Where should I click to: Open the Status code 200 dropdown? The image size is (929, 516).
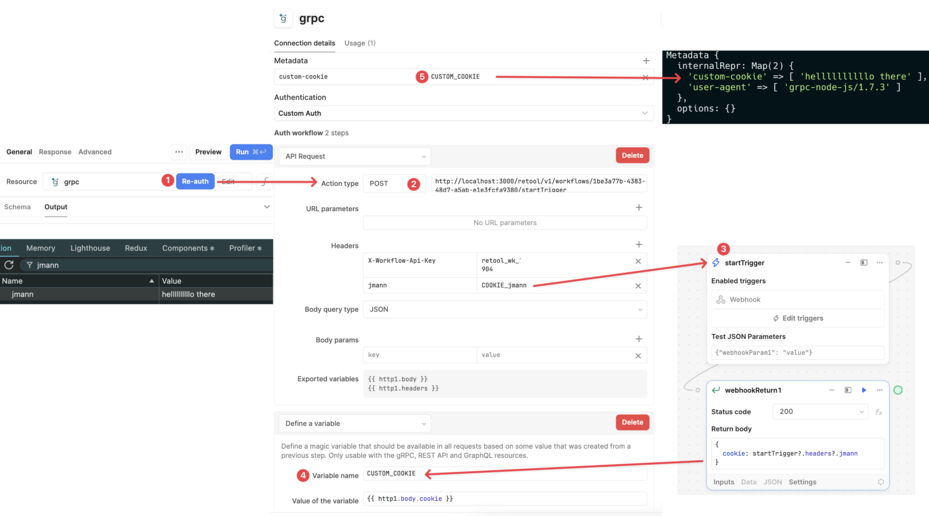[819, 412]
